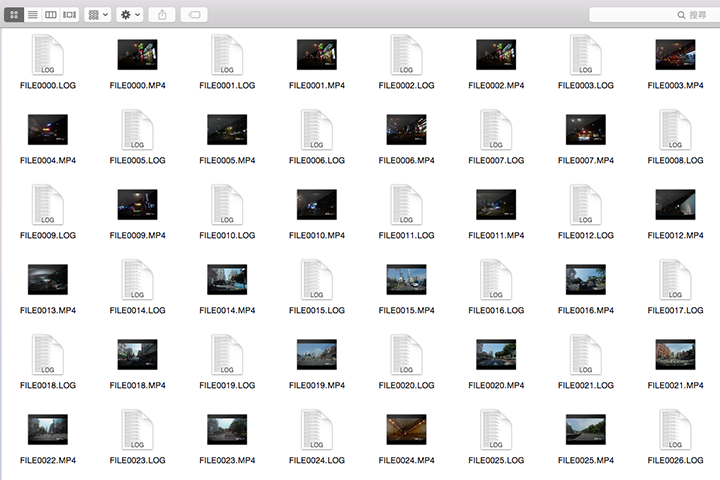Switch to icon view mode
Viewport: 720px width, 480px height.
coord(14,15)
